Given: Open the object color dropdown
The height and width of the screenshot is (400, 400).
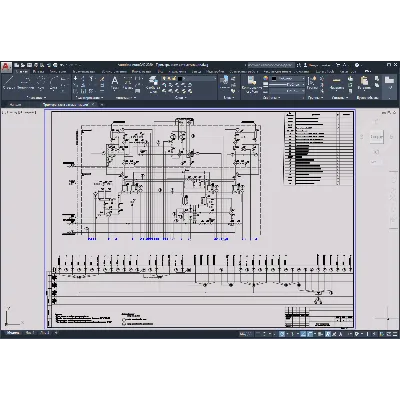Looking at the screenshot, I should pos(287,79).
